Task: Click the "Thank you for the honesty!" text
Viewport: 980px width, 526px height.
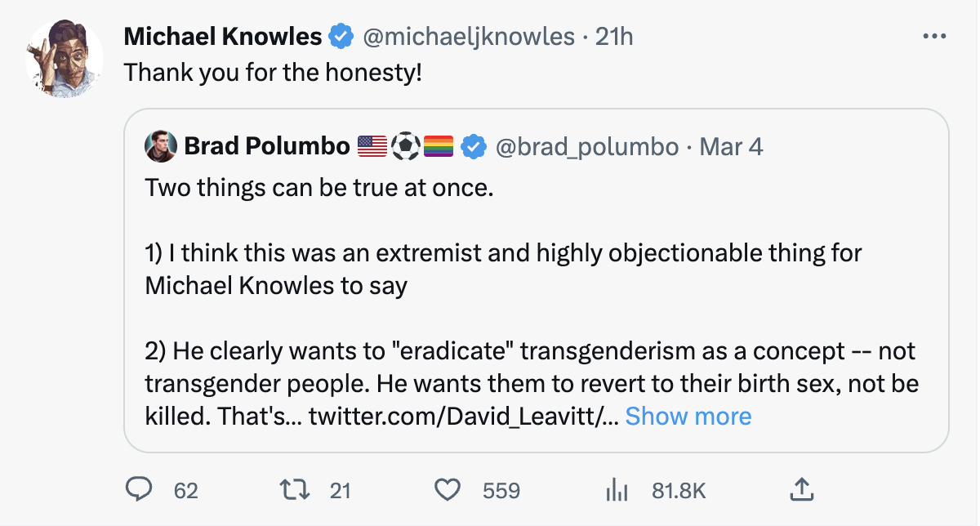Action: point(273,74)
